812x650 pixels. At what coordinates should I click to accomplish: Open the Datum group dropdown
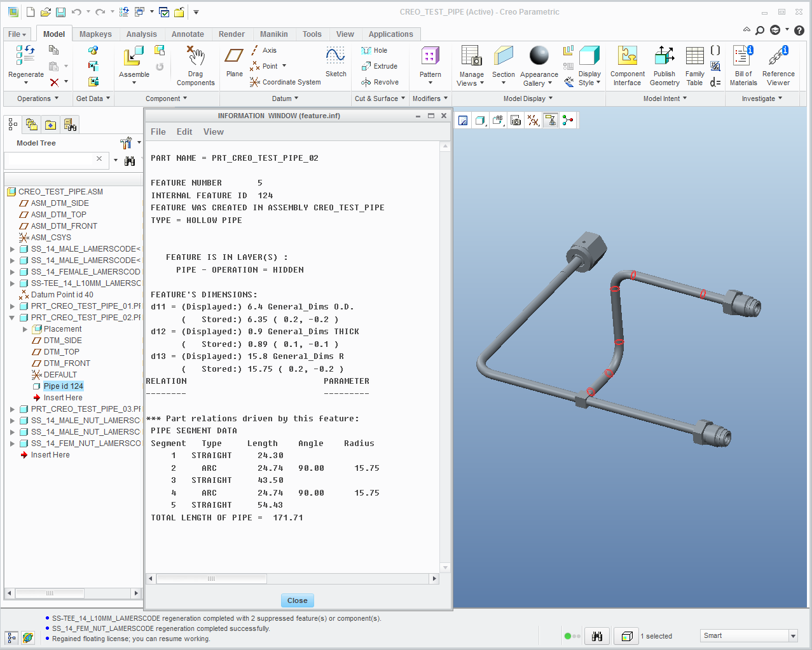point(285,98)
